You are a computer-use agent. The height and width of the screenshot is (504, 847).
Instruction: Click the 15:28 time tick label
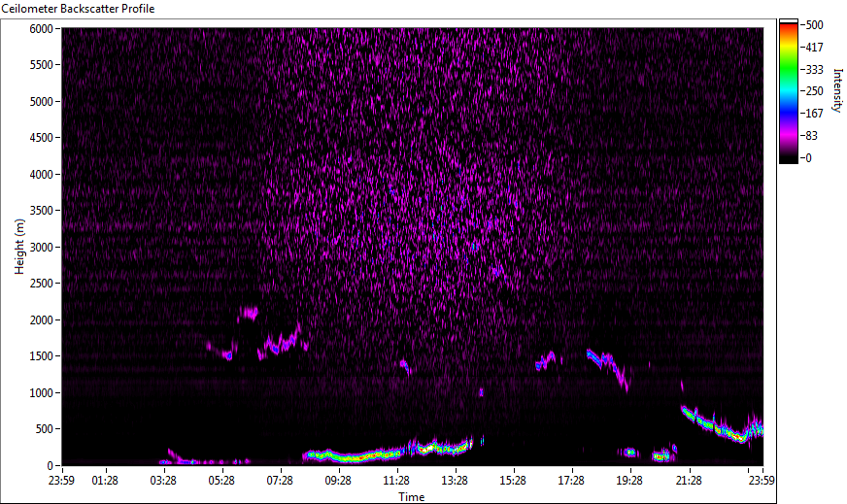[x=513, y=481]
